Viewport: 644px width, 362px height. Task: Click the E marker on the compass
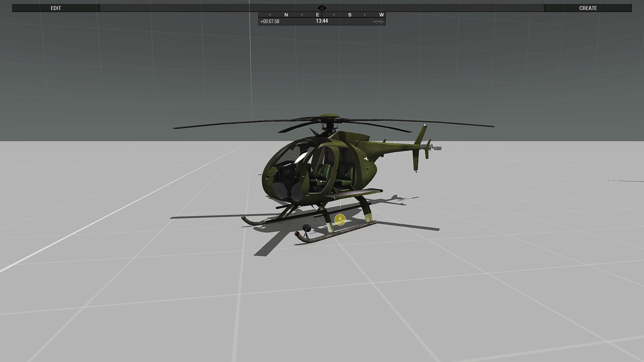click(x=318, y=15)
